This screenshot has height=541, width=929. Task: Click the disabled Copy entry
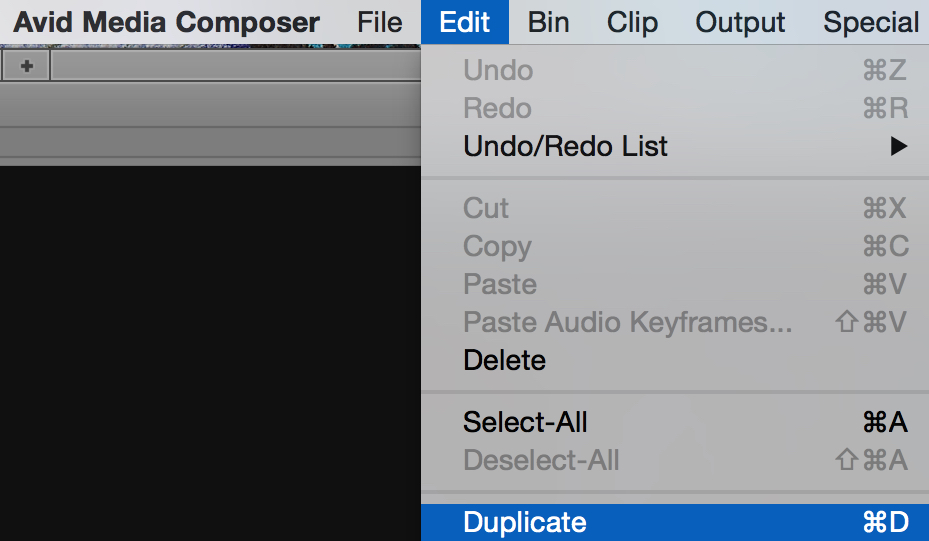point(675,246)
